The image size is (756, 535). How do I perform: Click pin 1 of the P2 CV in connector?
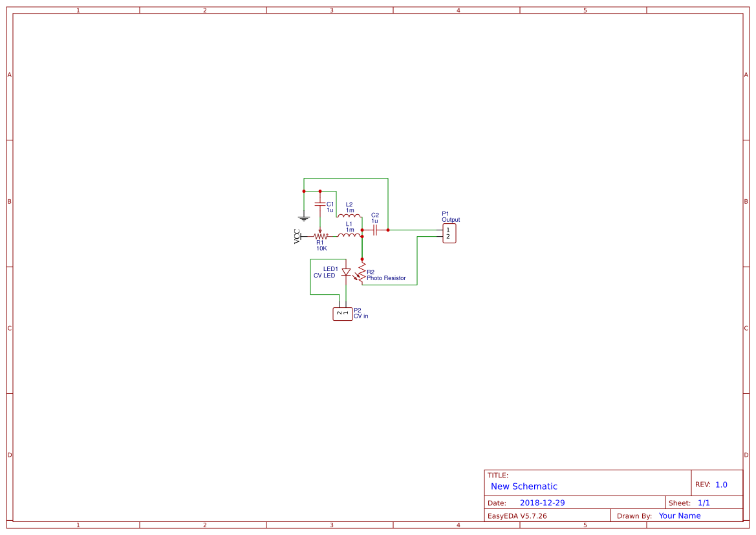click(346, 312)
